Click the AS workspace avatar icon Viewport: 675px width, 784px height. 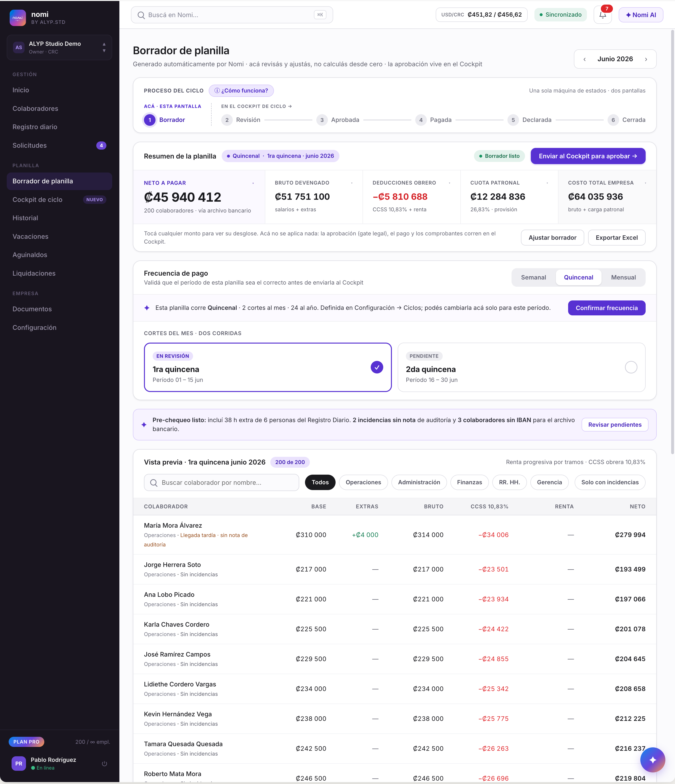tap(19, 47)
